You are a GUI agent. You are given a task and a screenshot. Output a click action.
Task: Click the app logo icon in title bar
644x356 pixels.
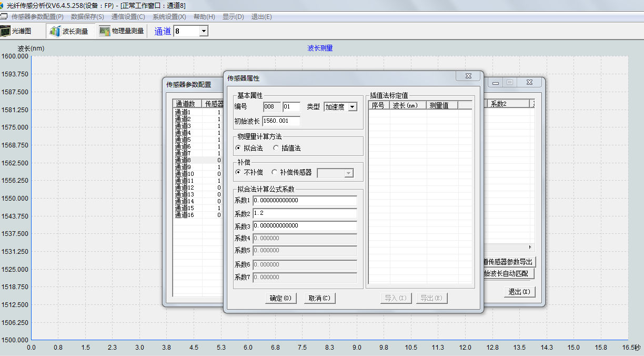(3, 5)
